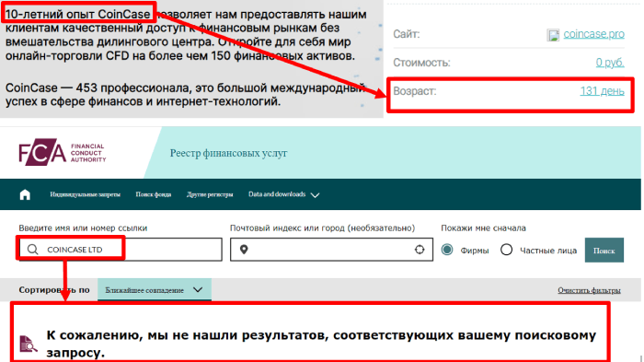
Task: Click the map pin icon in postcode field
Action: pyautogui.click(x=244, y=250)
